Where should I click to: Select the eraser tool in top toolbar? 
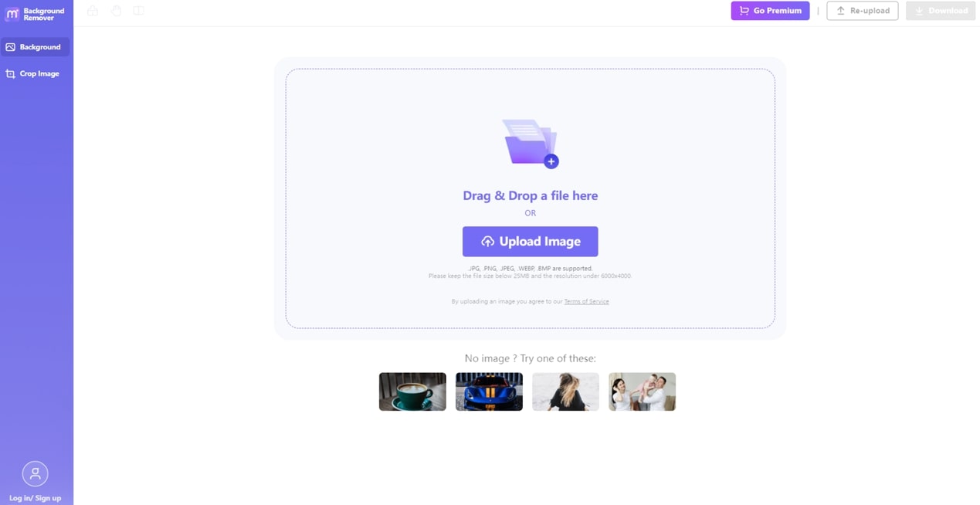tap(93, 11)
